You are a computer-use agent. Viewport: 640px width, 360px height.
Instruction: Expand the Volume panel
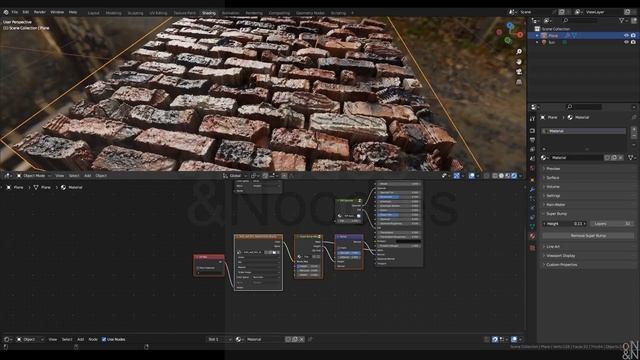coord(553,187)
